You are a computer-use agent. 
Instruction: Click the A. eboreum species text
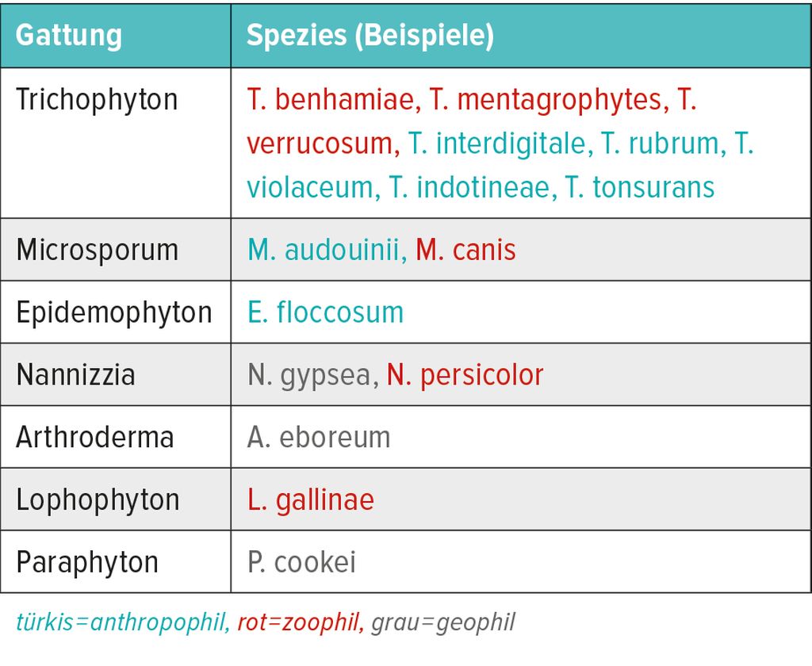[x=319, y=437]
